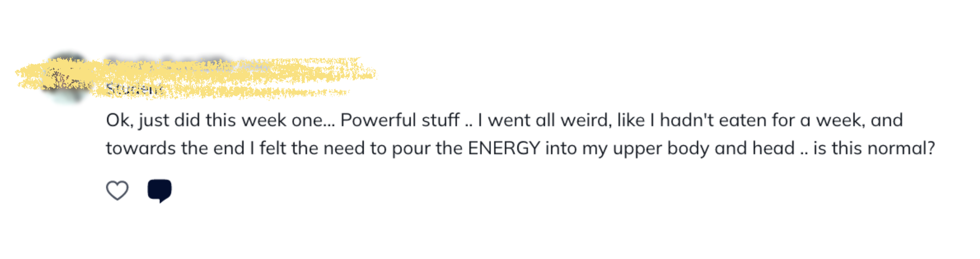Click the words "into my" in second line

coord(576,148)
